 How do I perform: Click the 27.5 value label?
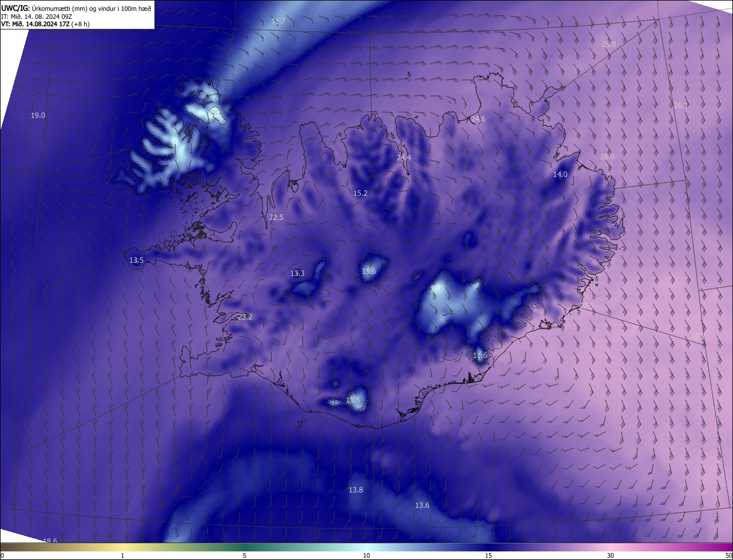click(585, 306)
